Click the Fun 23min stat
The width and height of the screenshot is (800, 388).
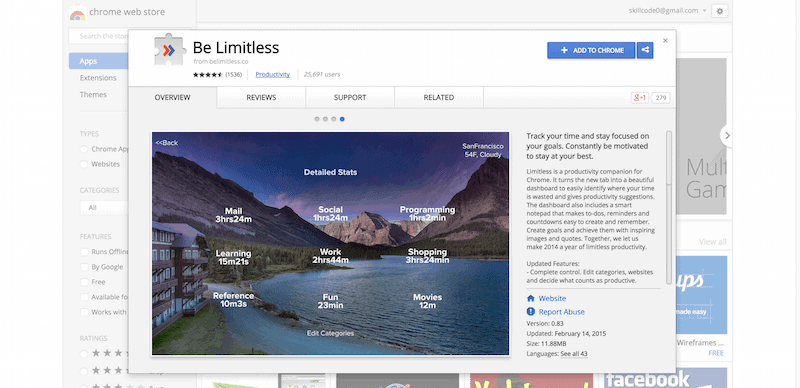click(x=331, y=301)
